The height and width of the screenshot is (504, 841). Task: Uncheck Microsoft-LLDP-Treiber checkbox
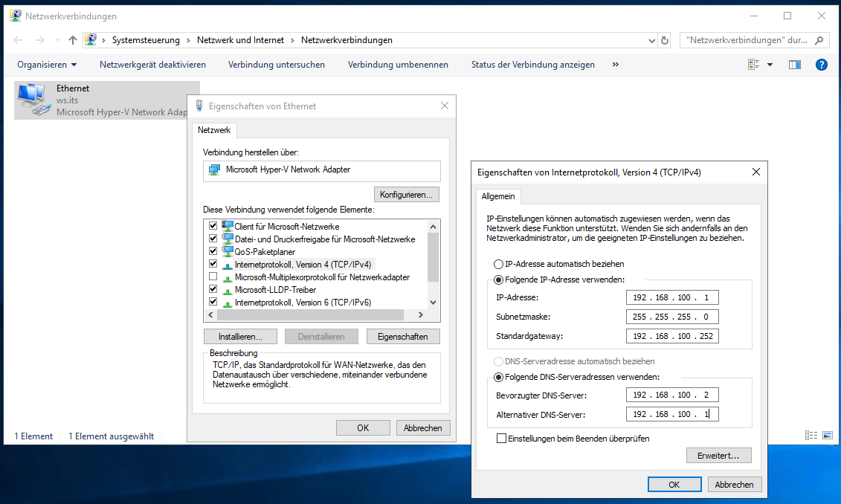(x=213, y=289)
